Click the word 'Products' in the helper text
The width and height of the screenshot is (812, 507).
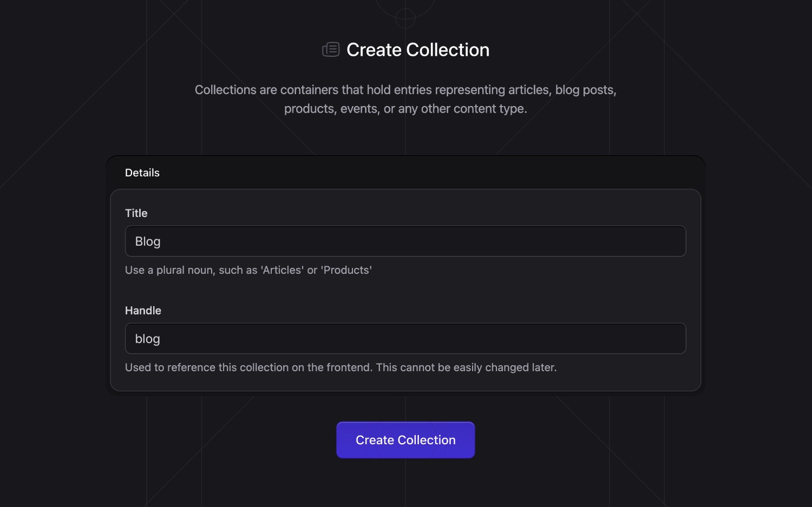(x=346, y=269)
